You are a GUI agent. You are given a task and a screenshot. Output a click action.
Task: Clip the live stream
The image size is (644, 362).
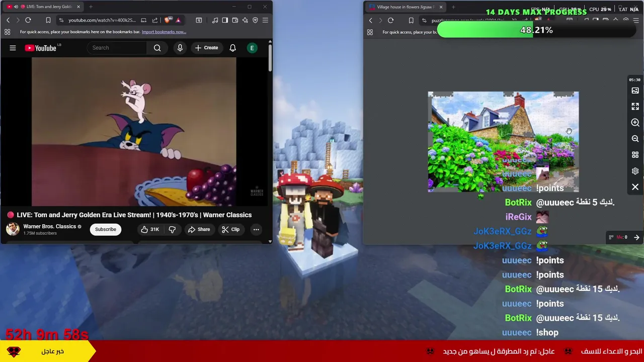point(230,229)
